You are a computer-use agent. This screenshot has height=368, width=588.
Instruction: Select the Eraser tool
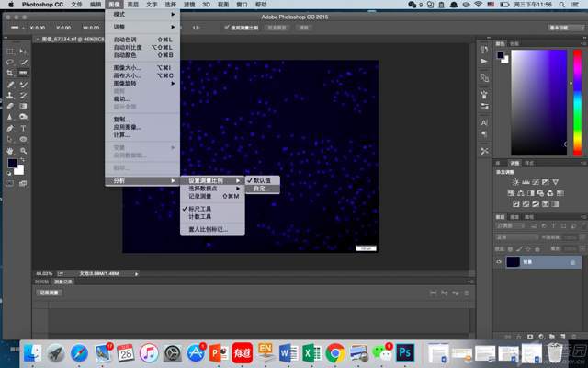click(10, 107)
